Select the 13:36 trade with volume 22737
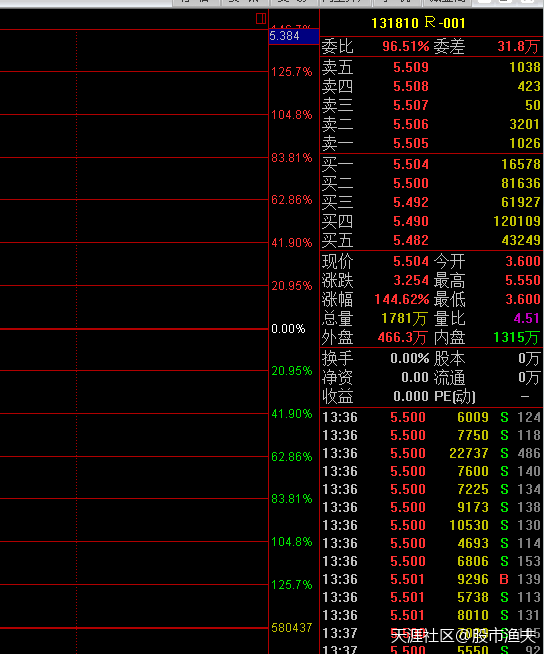 pos(431,453)
